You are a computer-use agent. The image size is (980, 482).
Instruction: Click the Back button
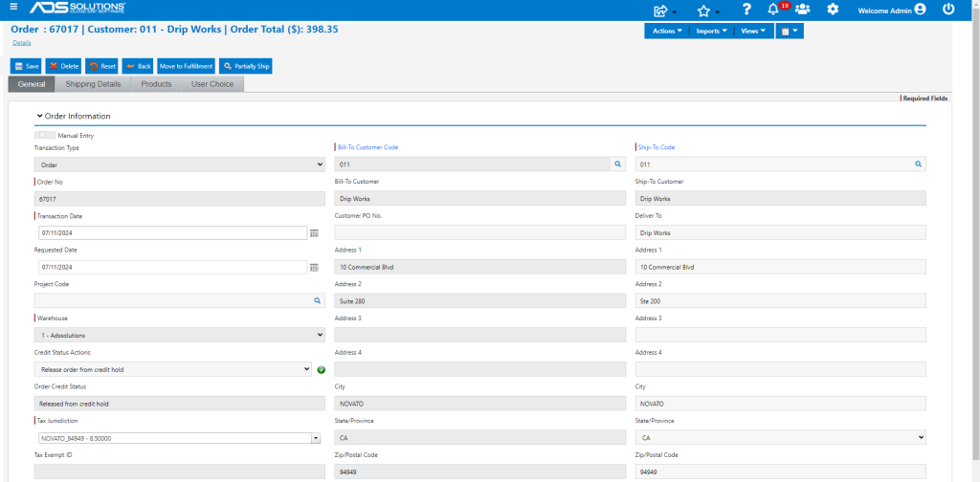[x=138, y=66]
